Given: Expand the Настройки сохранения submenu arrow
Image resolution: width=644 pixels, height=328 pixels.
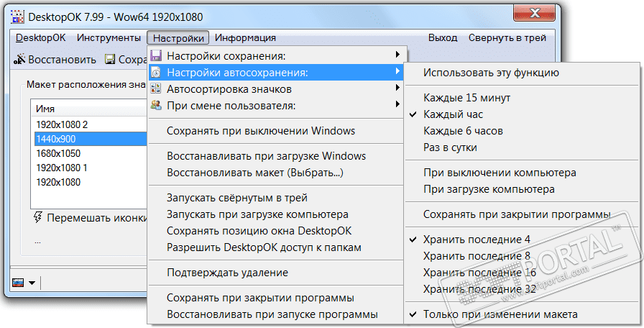Looking at the screenshot, I should pyautogui.click(x=397, y=55).
